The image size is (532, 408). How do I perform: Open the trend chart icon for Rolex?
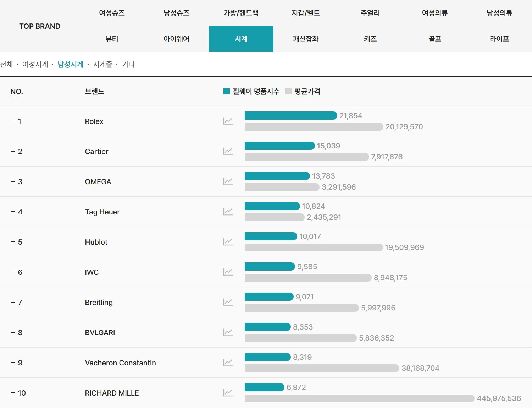click(x=228, y=121)
